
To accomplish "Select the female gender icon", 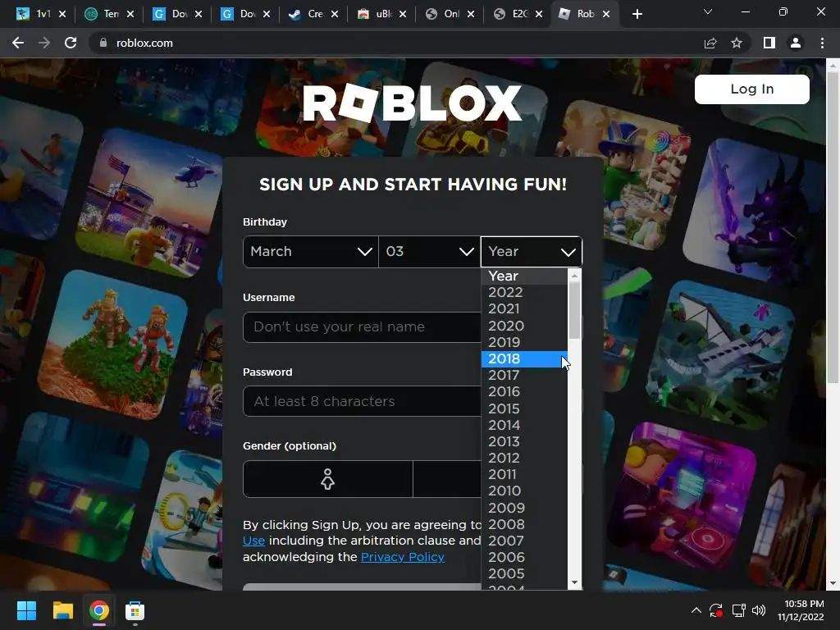I will point(327,479).
